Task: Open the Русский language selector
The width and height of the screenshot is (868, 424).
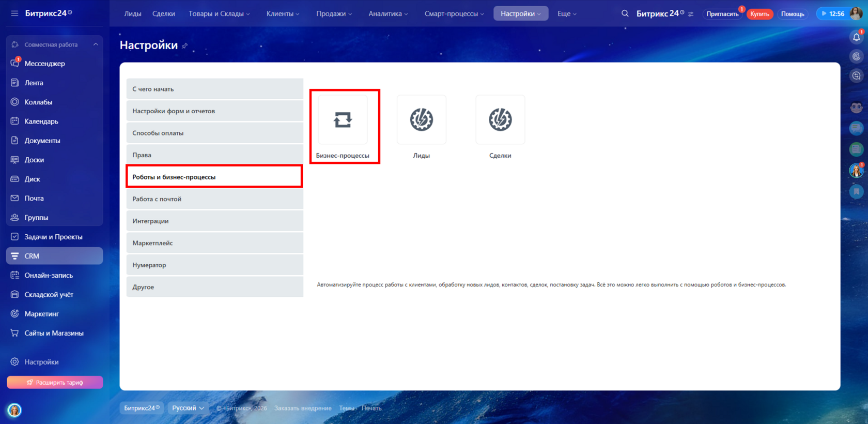Action: (x=188, y=408)
